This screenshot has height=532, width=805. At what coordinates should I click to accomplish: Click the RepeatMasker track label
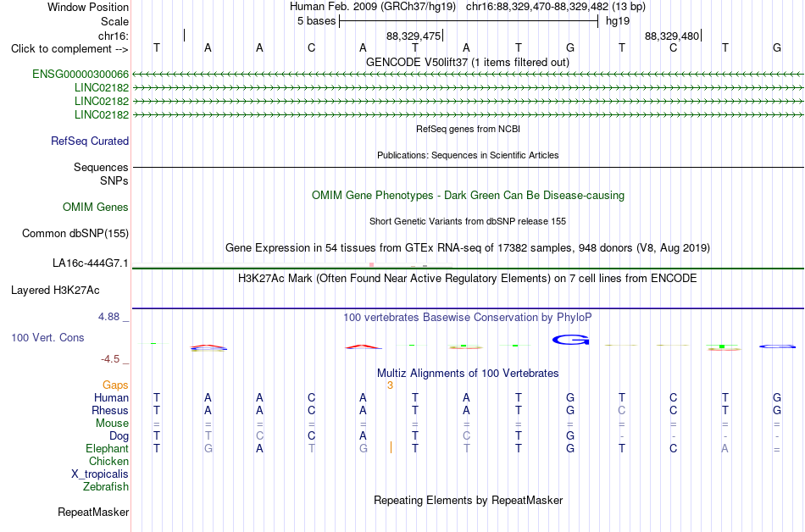[x=93, y=512]
